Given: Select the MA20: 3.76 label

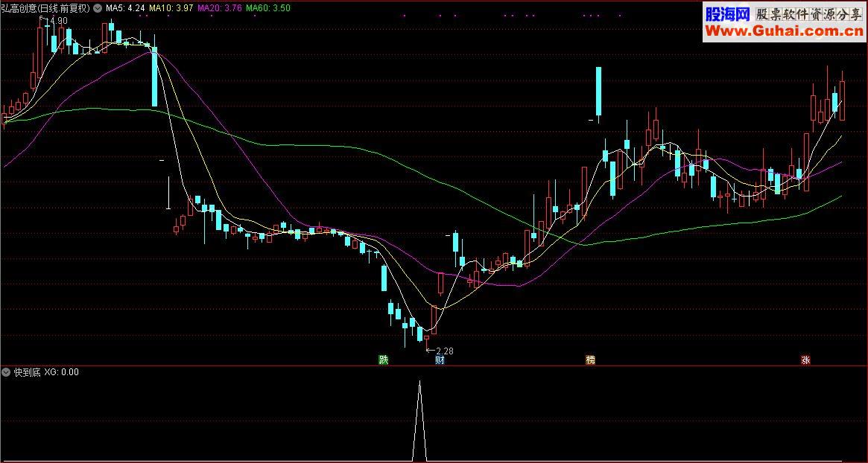Looking at the screenshot, I should pyautogui.click(x=219, y=8).
